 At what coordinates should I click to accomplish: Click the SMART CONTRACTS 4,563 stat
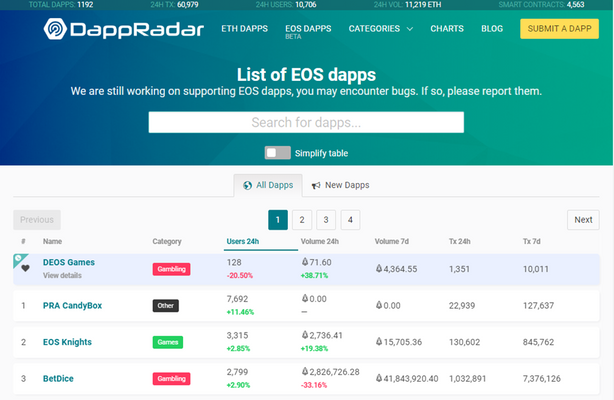(x=541, y=5)
